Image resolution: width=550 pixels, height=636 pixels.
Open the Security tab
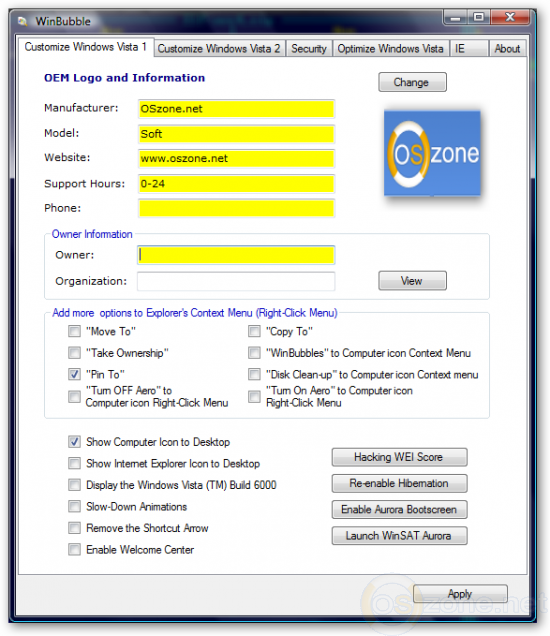(309, 49)
